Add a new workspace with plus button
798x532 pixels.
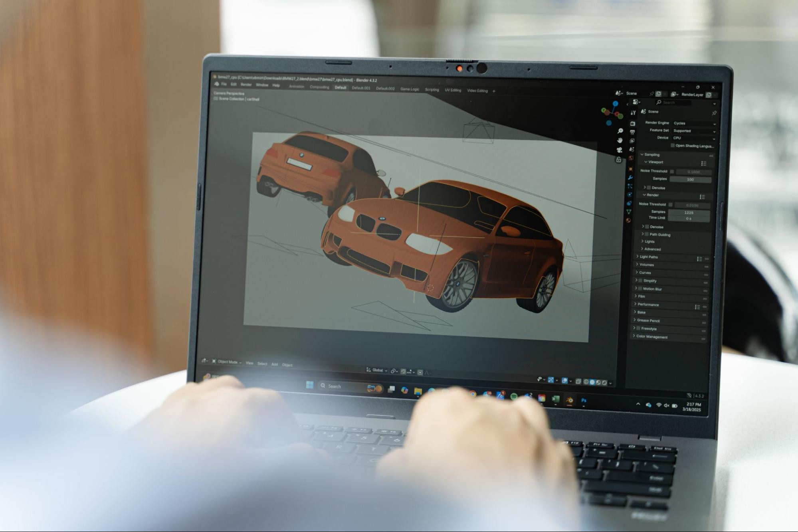494,91
